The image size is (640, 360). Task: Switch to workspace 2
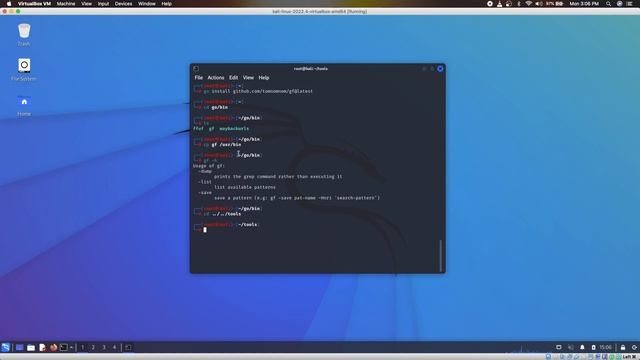point(93,347)
